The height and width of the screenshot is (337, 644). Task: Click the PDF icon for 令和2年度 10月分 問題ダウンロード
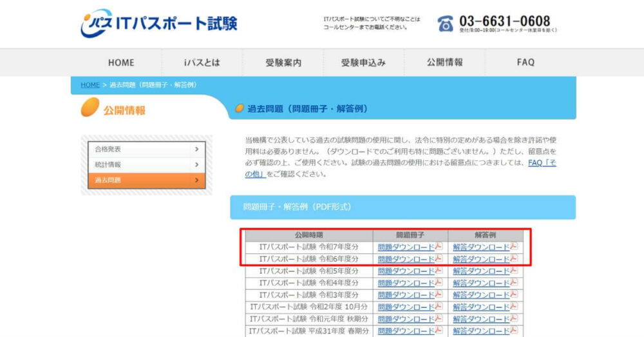[x=439, y=306]
